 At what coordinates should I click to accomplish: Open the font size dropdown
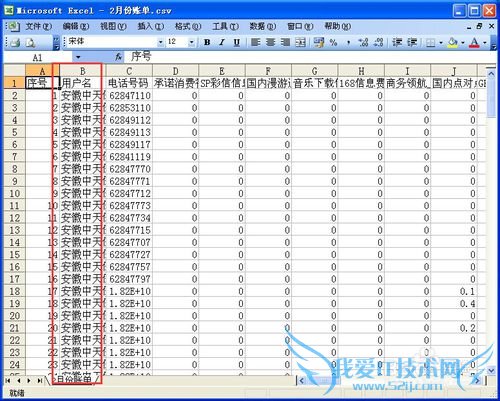point(192,42)
